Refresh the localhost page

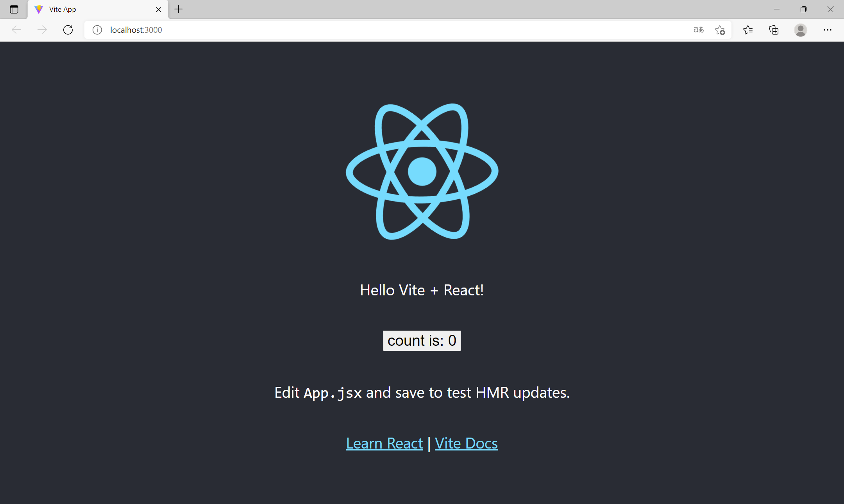[x=68, y=30]
